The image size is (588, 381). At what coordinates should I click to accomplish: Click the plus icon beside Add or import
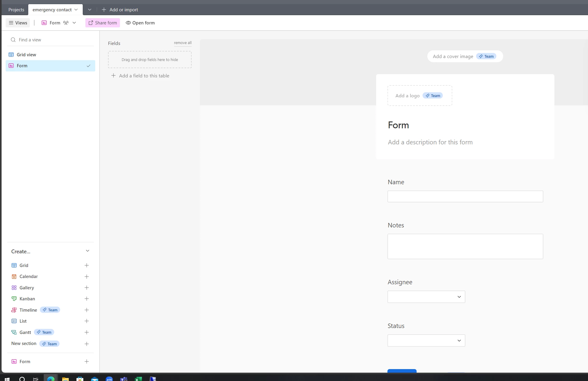(x=104, y=10)
